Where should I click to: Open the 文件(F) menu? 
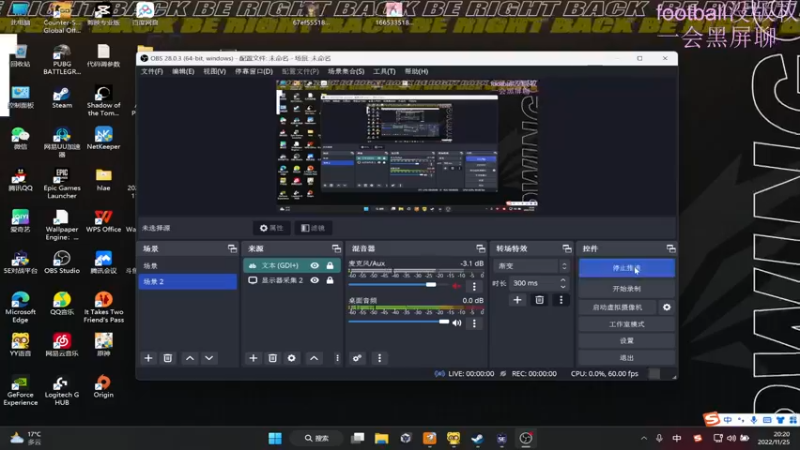tap(152, 71)
